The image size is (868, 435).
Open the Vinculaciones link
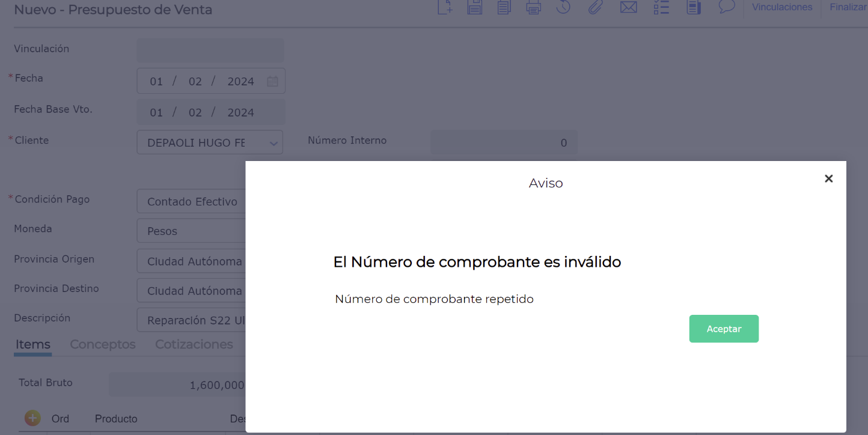coord(782,7)
